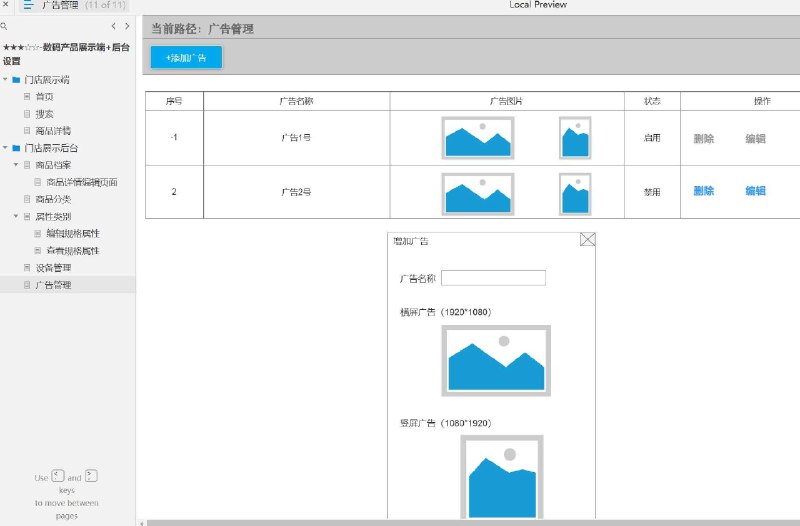Click 删除 for 广告2号 row
This screenshot has width=800, height=526.
(704, 191)
